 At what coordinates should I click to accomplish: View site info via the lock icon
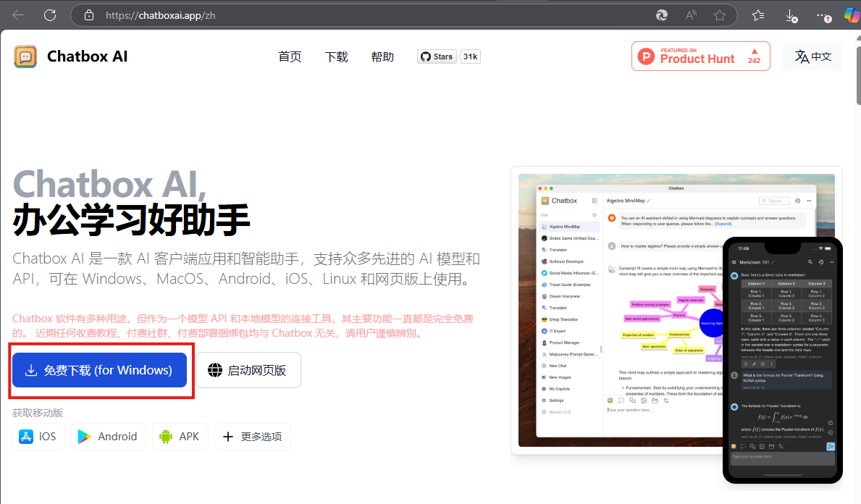point(89,15)
